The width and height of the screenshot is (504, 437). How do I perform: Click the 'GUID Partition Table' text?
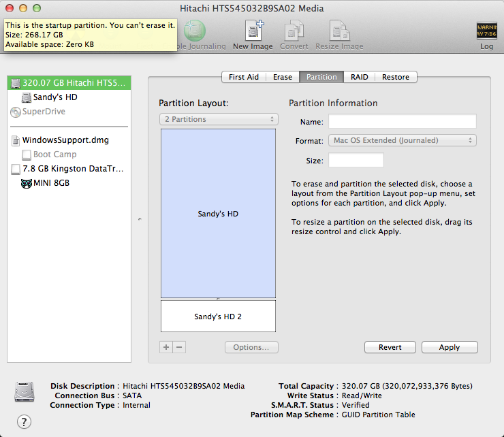378,415
